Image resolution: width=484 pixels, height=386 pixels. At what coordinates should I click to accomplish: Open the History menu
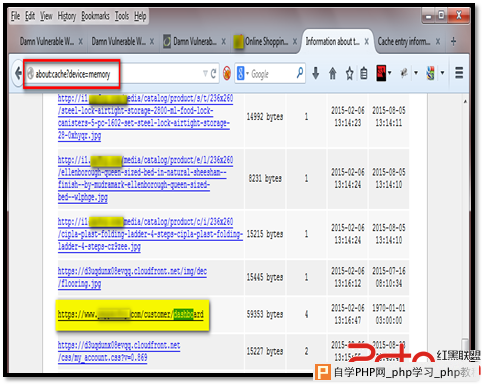(67, 16)
